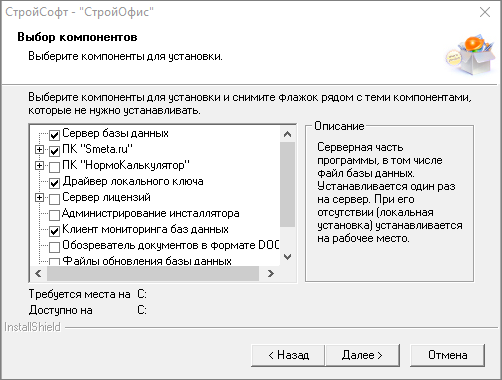Go forward with the Далее button
Screen dimensions: 502x380
(x=362, y=355)
